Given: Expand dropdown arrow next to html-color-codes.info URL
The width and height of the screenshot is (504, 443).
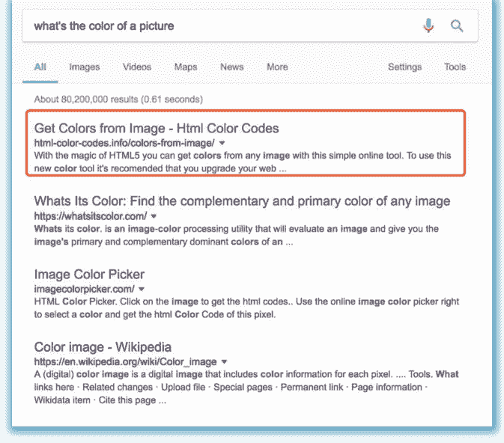Looking at the screenshot, I should click(222, 143).
